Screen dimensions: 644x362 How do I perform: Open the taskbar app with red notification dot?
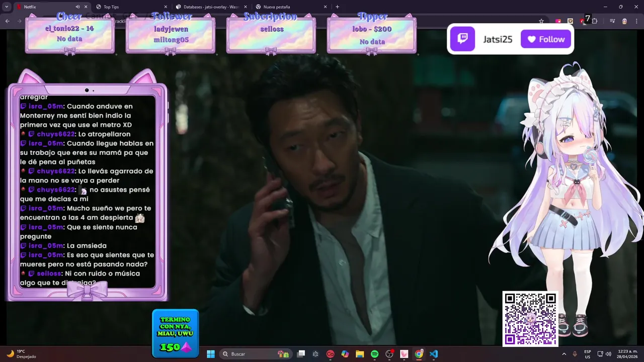(x=389, y=354)
